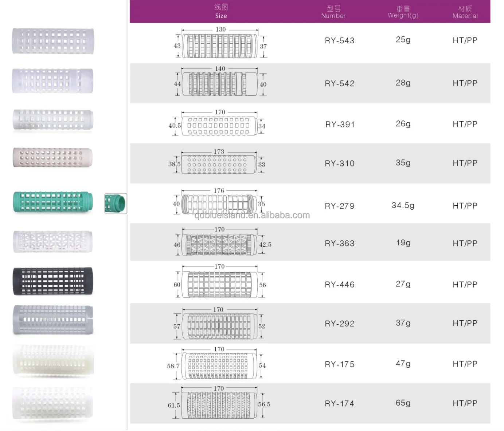Select the triangular-lattice white tube photo
The image size is (504, 431).
53,241
